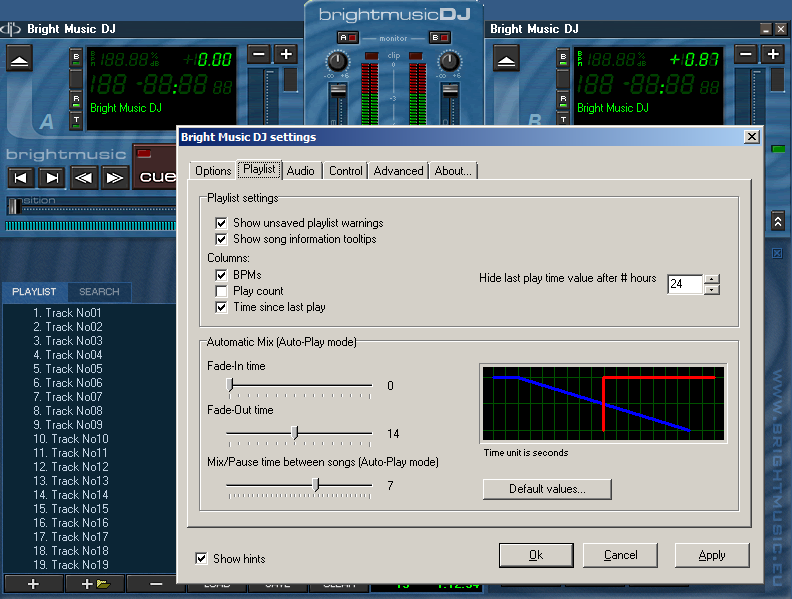Image resolution: width=792 pixels, height=599 pixels.
Task: Apply the settings changes
Action: click(712, 555)
